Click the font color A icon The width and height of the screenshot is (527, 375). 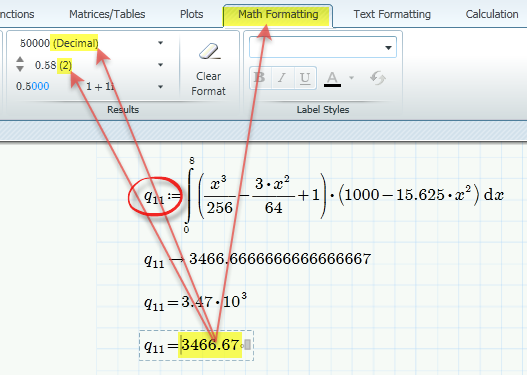(x=332, y=79)
